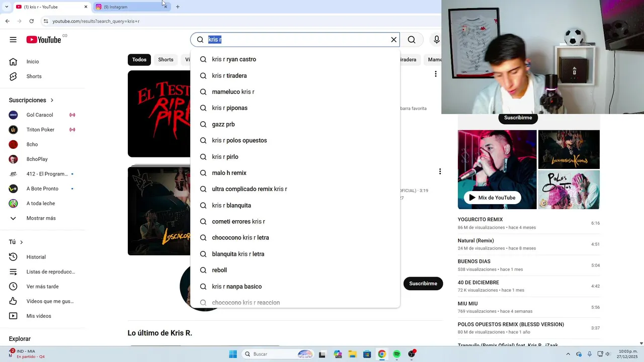Open the A Bote Pronto channel
The image size is (644, 362).
(42, 189)
